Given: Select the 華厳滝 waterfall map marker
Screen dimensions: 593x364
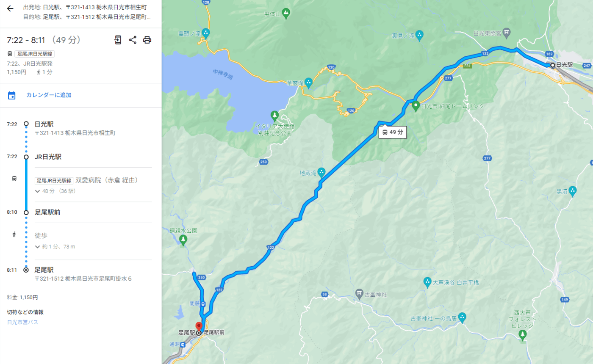Looking at the screenshot, I should tap(309, 82).
